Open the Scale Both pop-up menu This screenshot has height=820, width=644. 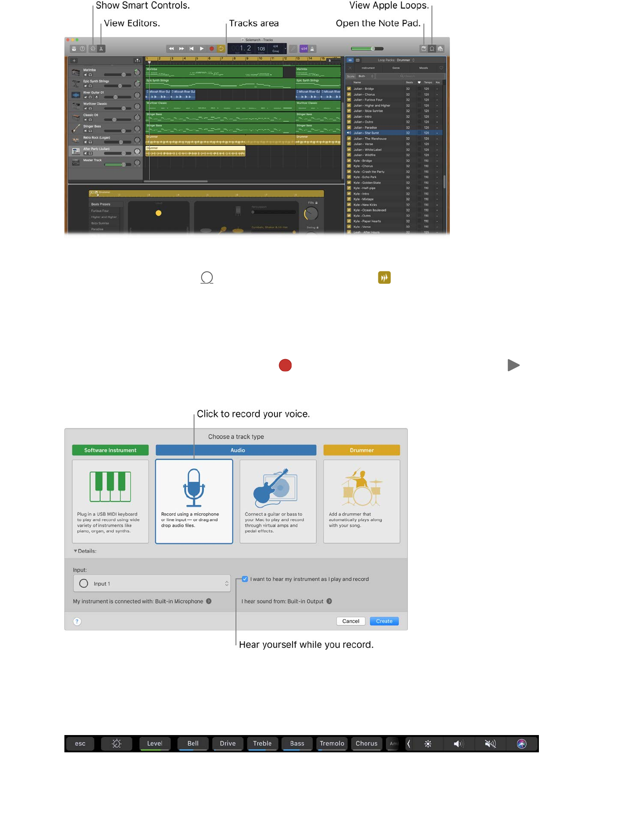click(x=365, y=76)
